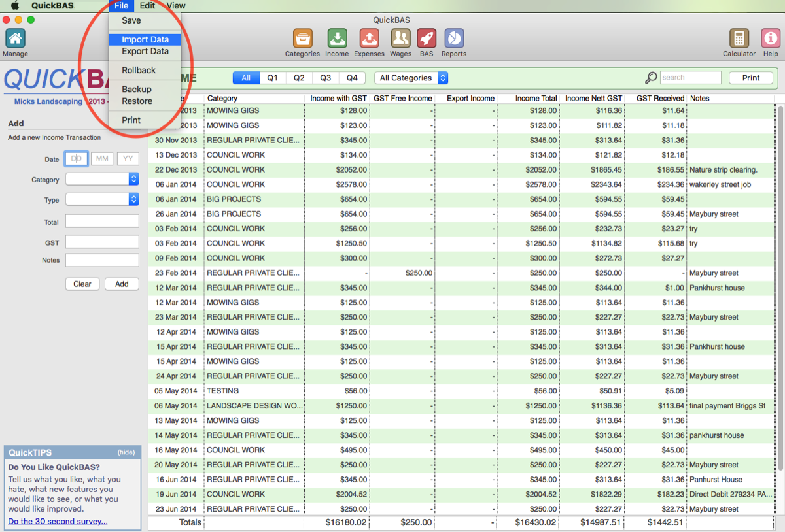
Task: Follow the 30 second survey link
Action: pos(58,521)
